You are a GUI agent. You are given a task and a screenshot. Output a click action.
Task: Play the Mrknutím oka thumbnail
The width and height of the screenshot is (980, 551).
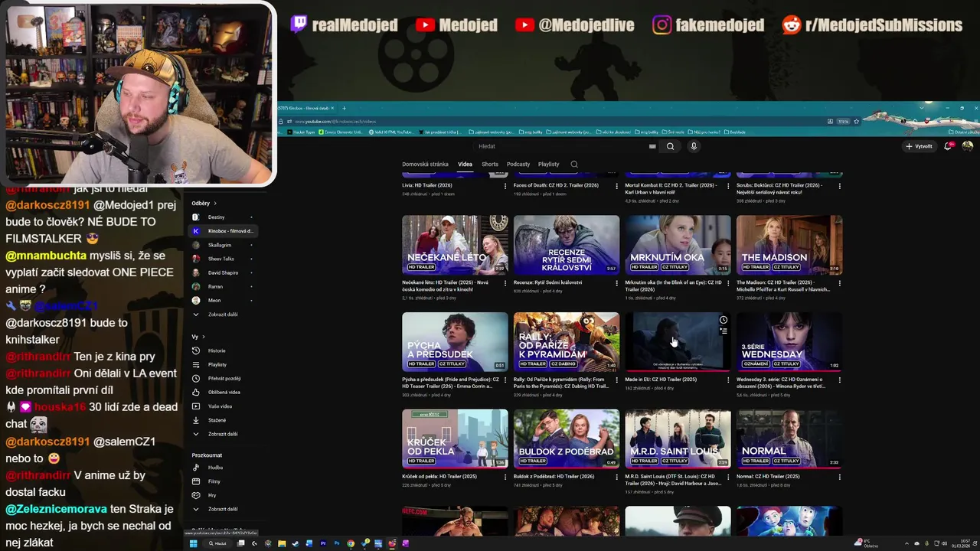click(678, 245)
